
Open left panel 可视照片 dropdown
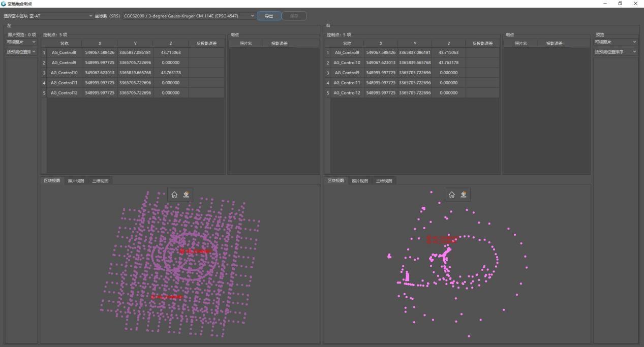click(x=21, y=42)
